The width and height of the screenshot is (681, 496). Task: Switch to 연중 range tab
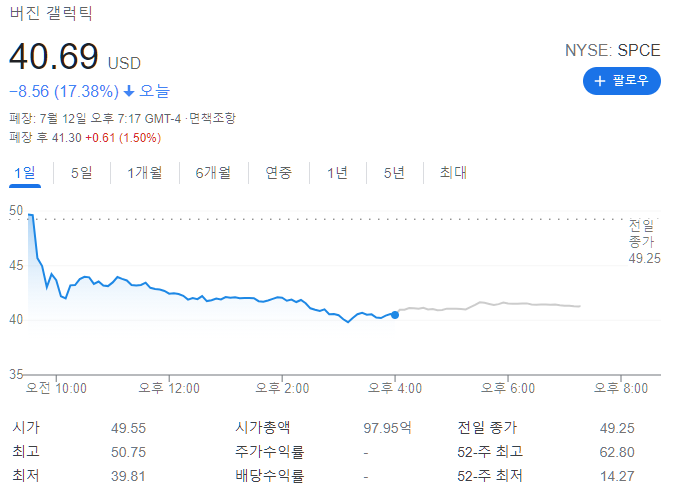279,173
